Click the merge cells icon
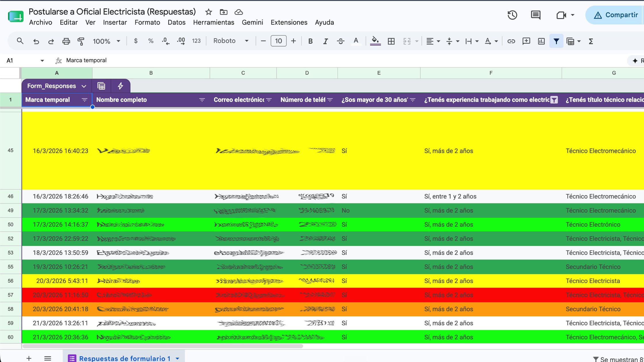 point(407,41)
